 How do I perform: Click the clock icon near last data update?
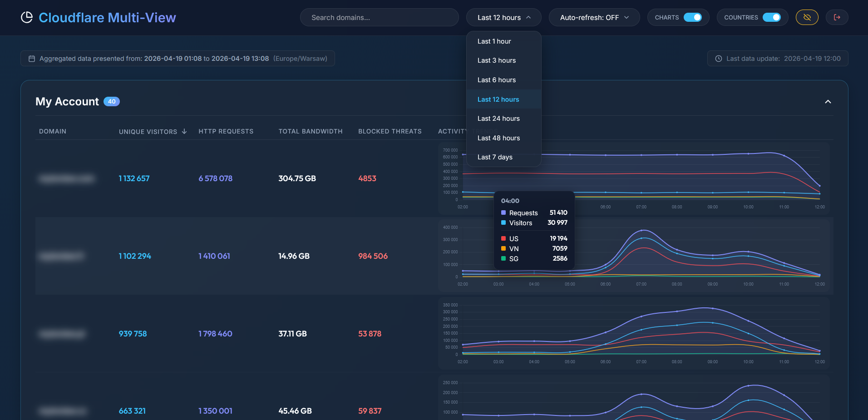718,58
